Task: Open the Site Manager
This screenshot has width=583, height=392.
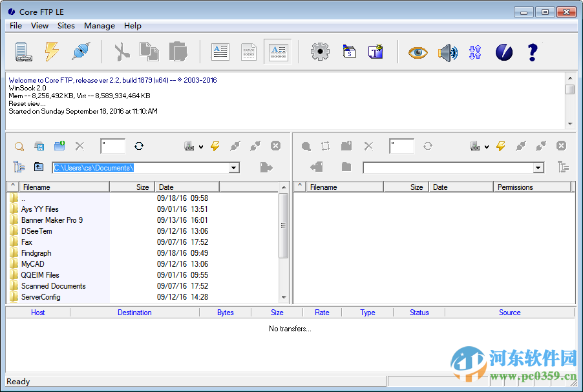Action: click(x=23, y=51)
